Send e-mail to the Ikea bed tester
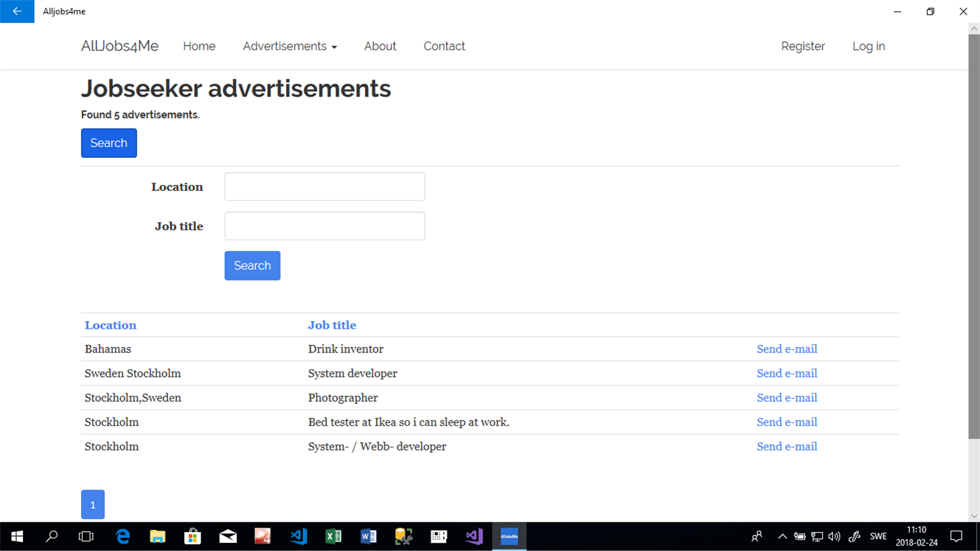Image resolution: width=980 pixels, height=551 pixels. [x=787, y=422]
